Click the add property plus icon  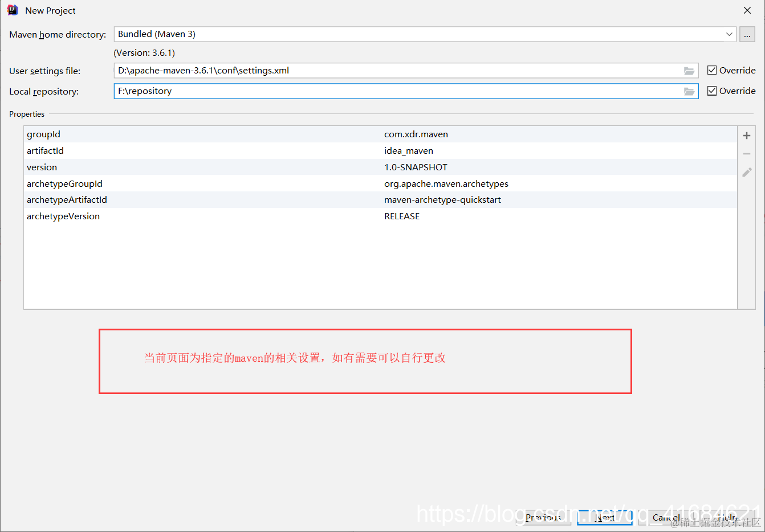747,136
